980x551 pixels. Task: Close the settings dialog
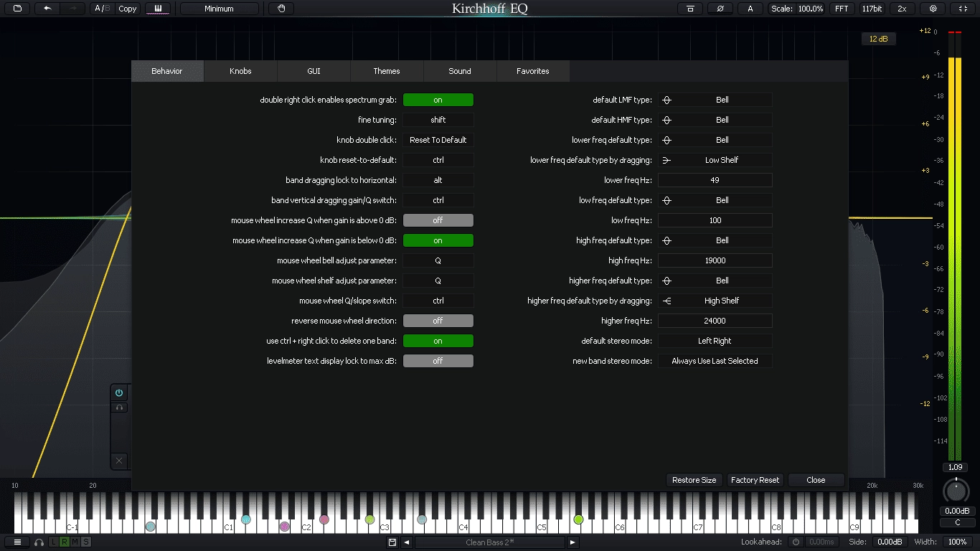(x=816, y=480)
